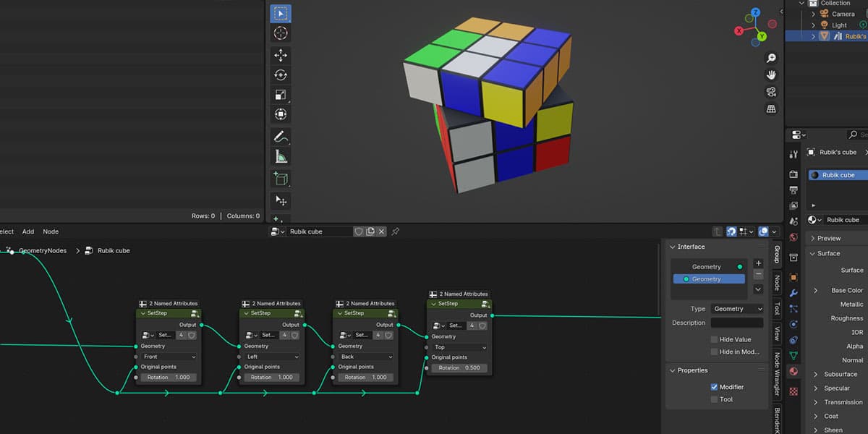Viewport: 868px width, 434px height.
Task: Switch to the View sidebar tab
Action: 778,334
